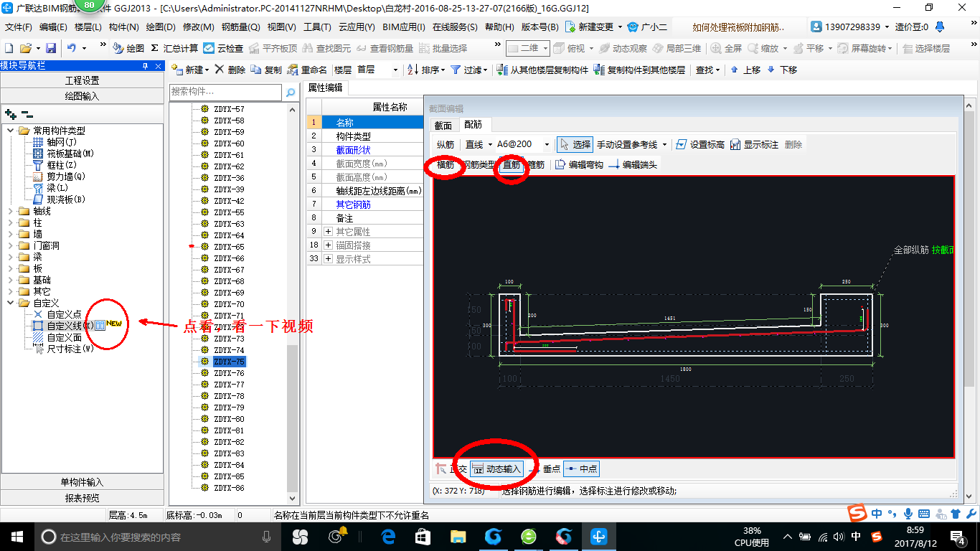Expand the 基础 folder
The height and width of the screenshot is (551, 980).
[11, 280]
